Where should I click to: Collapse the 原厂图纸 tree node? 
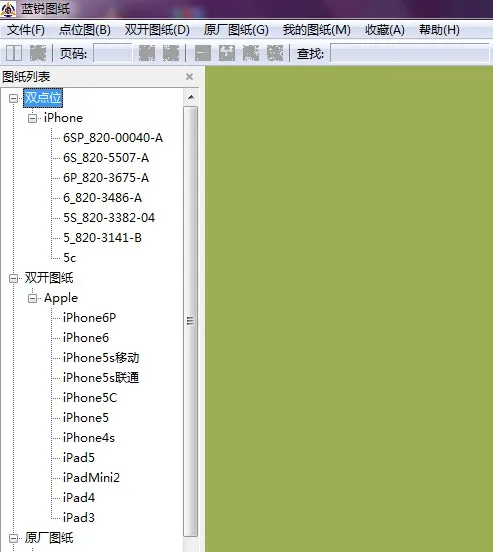coord(13,538)
